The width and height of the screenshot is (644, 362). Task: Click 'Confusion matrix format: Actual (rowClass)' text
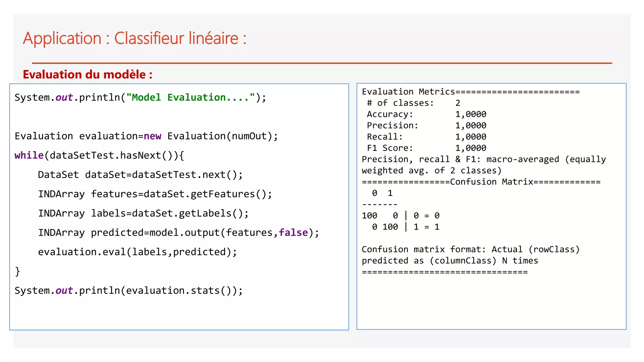point(470,250)
